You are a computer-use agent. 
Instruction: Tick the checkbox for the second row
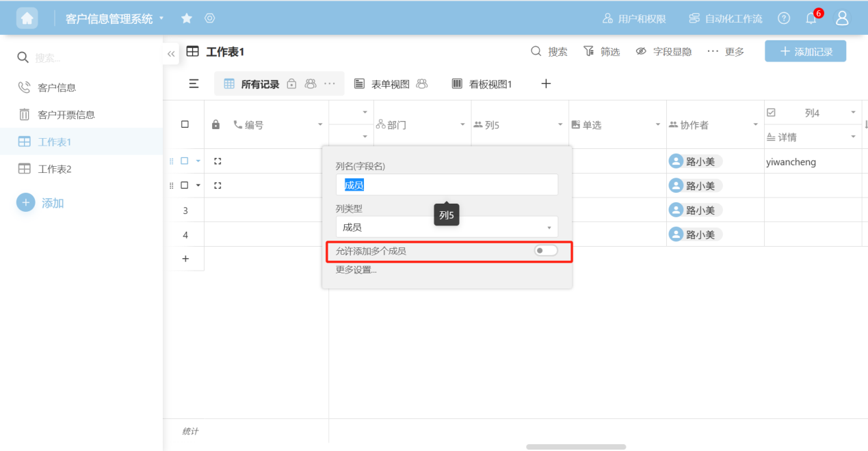[185, 185]
